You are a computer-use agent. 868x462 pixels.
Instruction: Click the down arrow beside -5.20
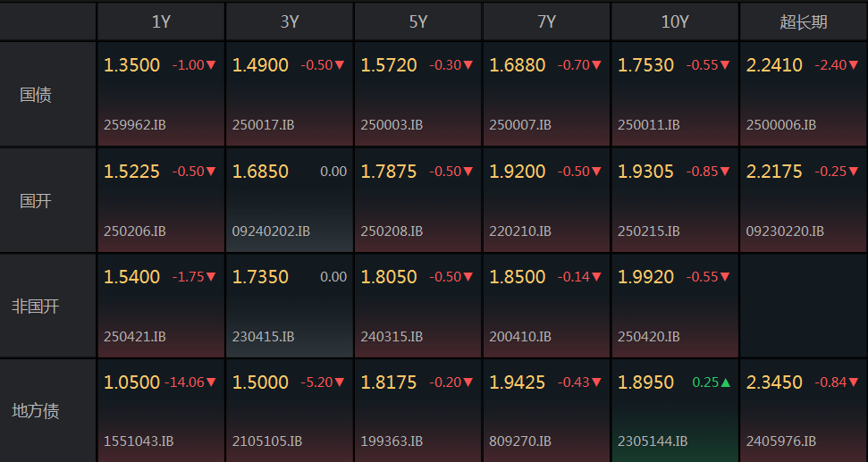(x=340, y=382)
